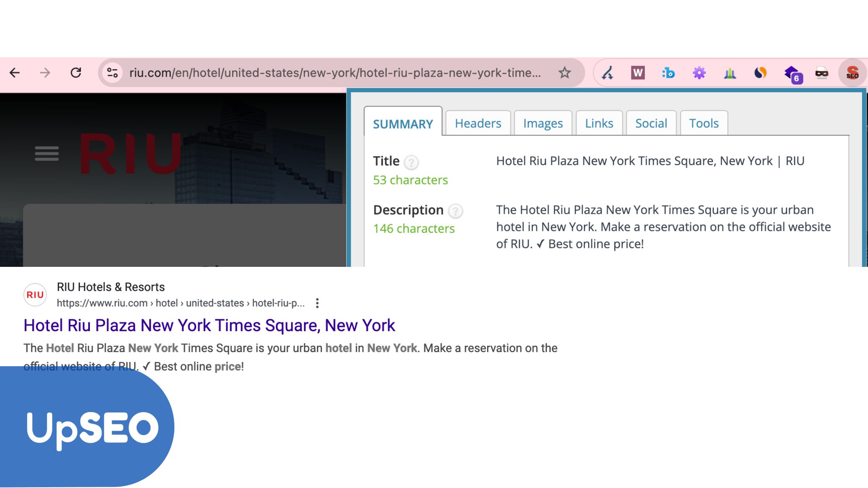Open the purple gear extension icon
Viewport: 868px width, 488px height.
[699, 73]
